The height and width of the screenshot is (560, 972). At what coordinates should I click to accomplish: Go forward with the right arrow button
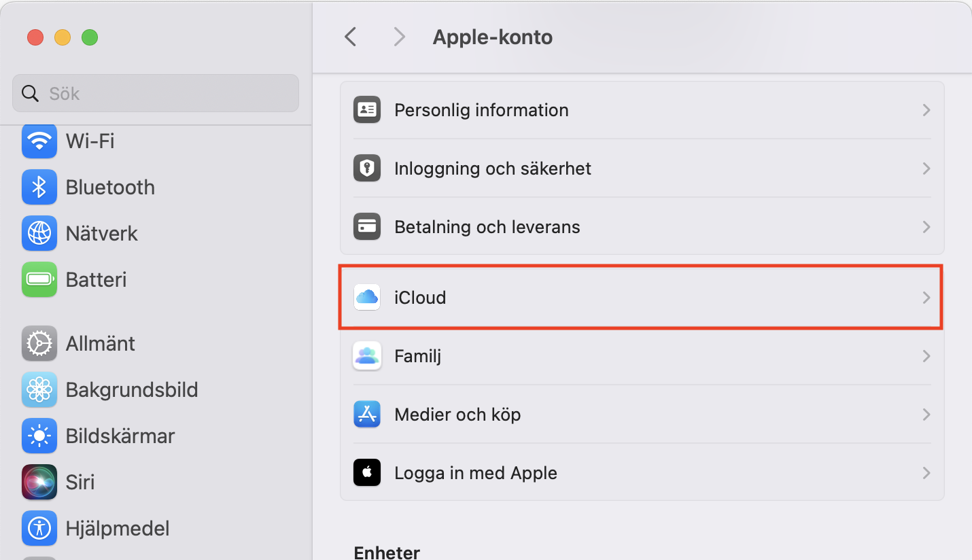tap(400, 37)
